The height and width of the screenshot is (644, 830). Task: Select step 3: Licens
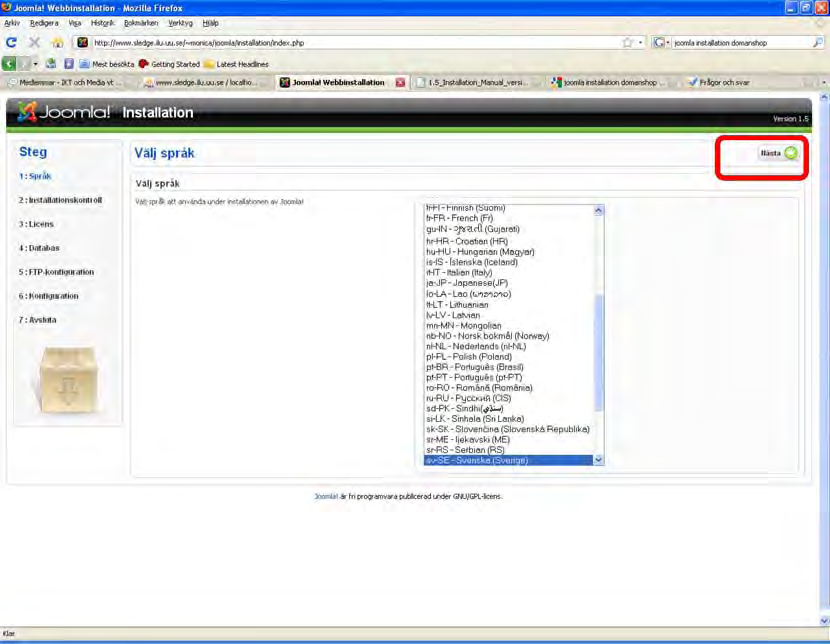[x=36, y=224]
